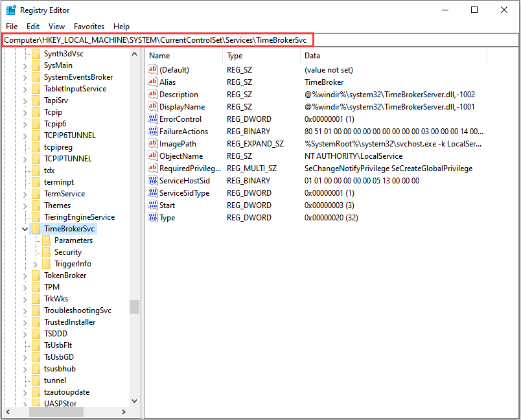The height and width of the screenshot is (420, 521).
Task: Select the TieringEngineService key
Action: pyautogui.click(x=80, y=217)
